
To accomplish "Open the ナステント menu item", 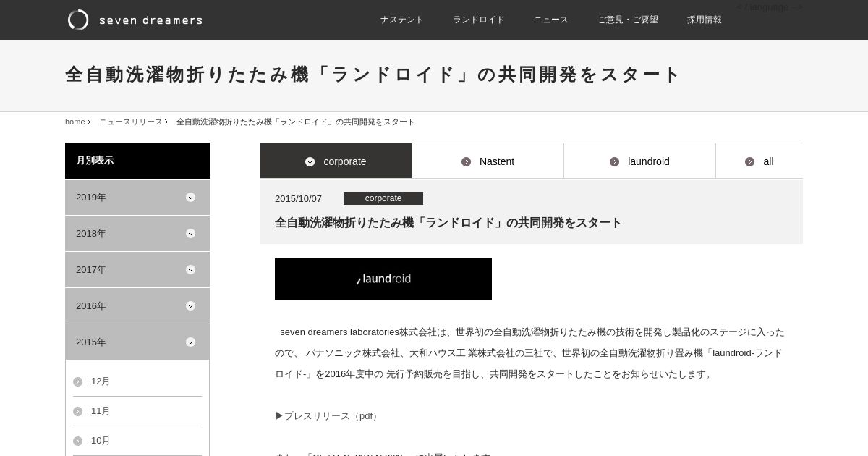I will (402, 20).
